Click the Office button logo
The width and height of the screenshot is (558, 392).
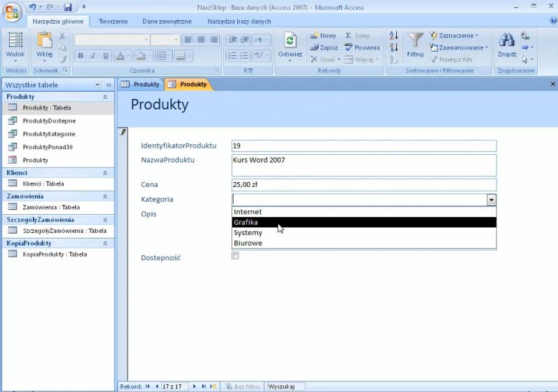[x=13, y=13]
